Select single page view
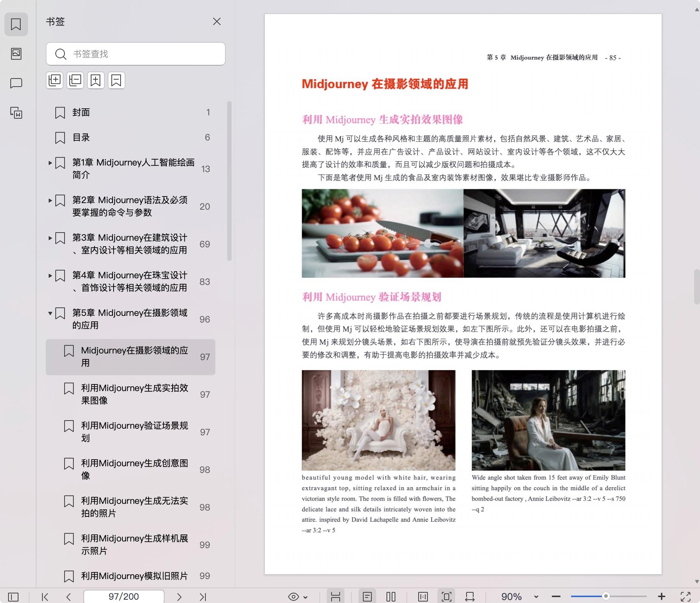 tap(367, 597)
